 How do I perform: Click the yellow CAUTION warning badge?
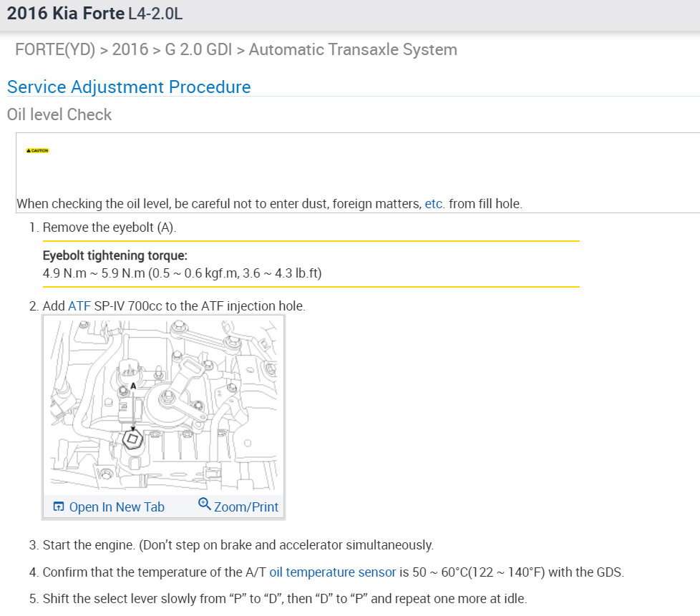click(38, 151)
